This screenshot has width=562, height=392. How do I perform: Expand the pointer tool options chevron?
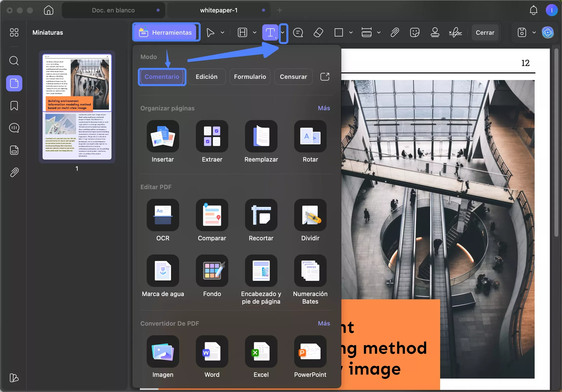222,33
